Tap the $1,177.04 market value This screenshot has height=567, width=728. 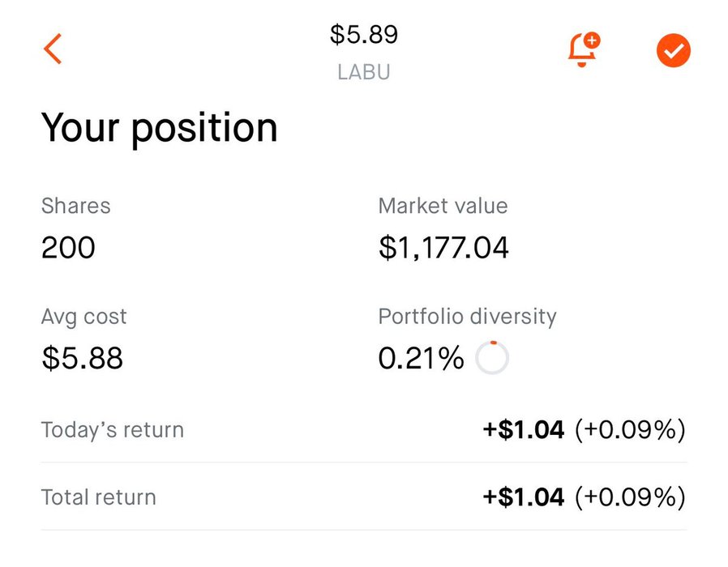pyautogui.click(x=444, y=248)
